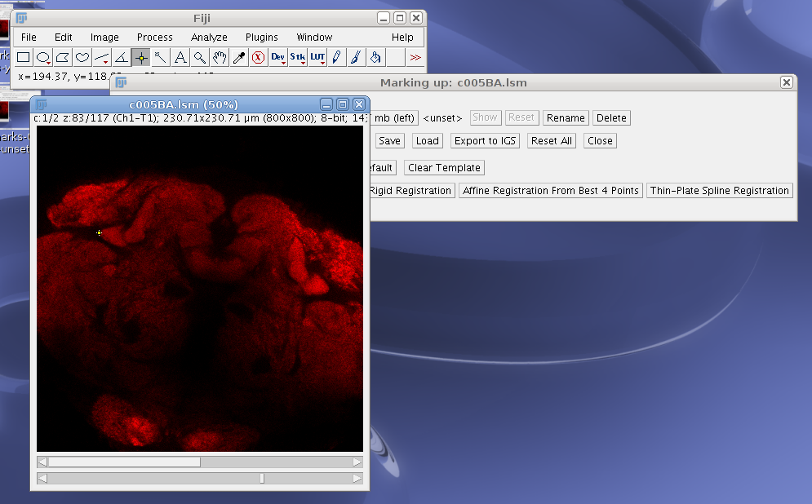Select the Freehand selection tool
Viewport: 812px width, 504px height.
click(82, 57)
